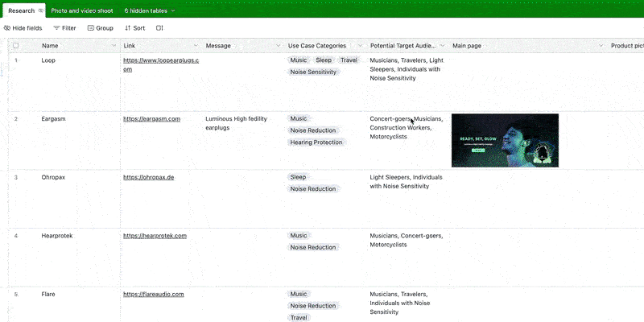Click Noise Reduction tag in Hearprotek row
Image resolution: width=644 pixels, height=322 pixels.
pyautogui.click(x=313, y=247)
